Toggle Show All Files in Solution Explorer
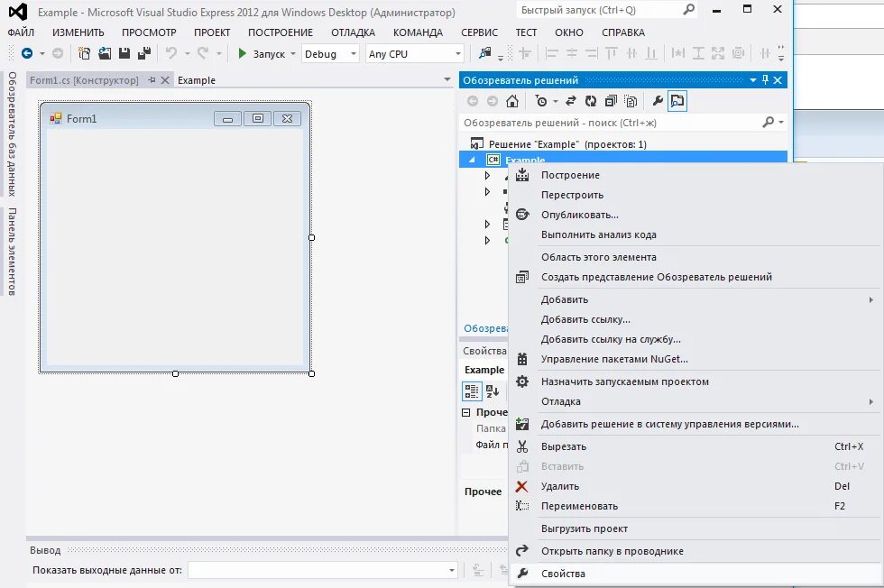This screenshot has height=588, width=884. pyautogui.click(x=631, y=101)
